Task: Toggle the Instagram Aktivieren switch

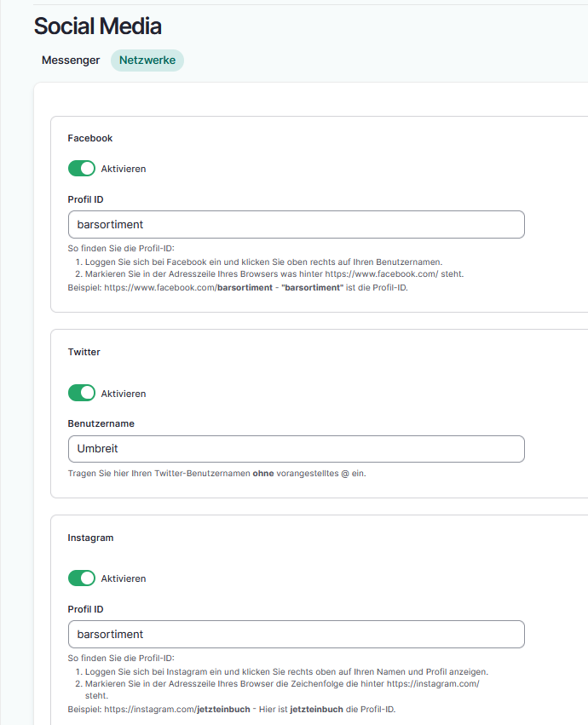Action: coord(82,578)
